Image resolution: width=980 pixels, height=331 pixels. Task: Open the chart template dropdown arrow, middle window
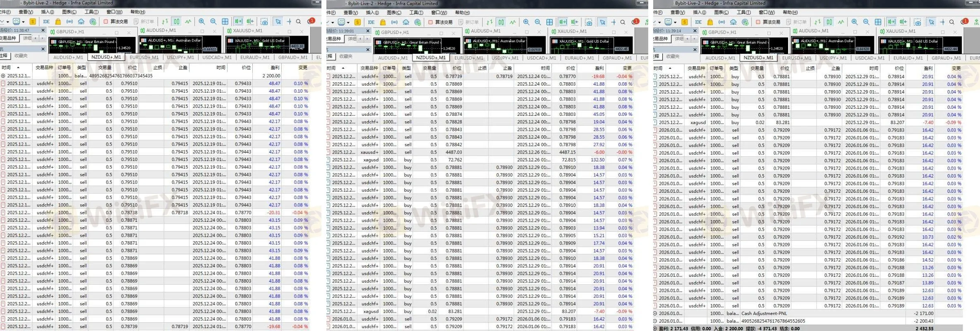(348, 22)
